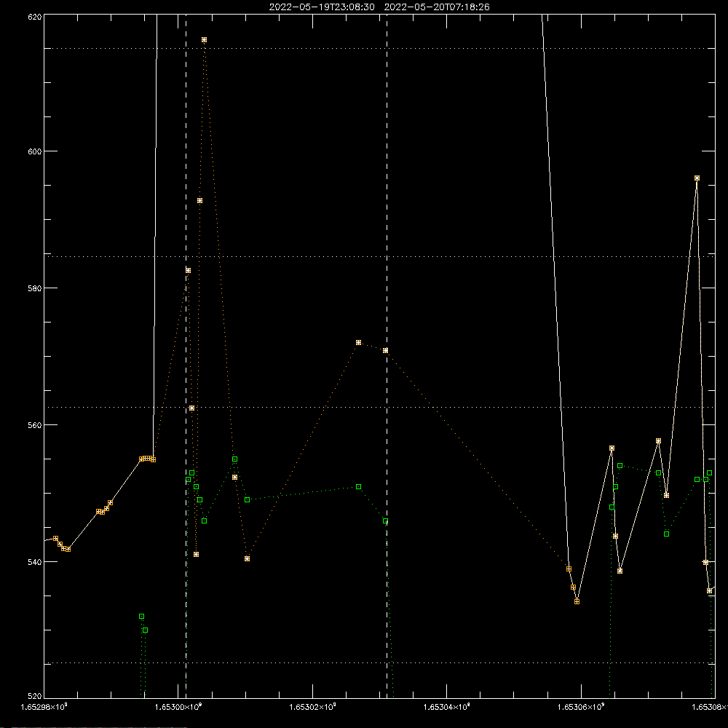The width and height of the screenshot is (728, 728).
Task: Select orange data point on the 562.5 dotted line
Action: 191,408
